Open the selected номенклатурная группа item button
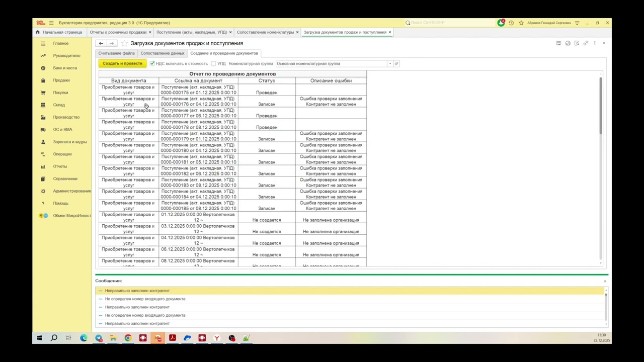The height and width of the screenshot is (362, 644). tap(396, 63)
